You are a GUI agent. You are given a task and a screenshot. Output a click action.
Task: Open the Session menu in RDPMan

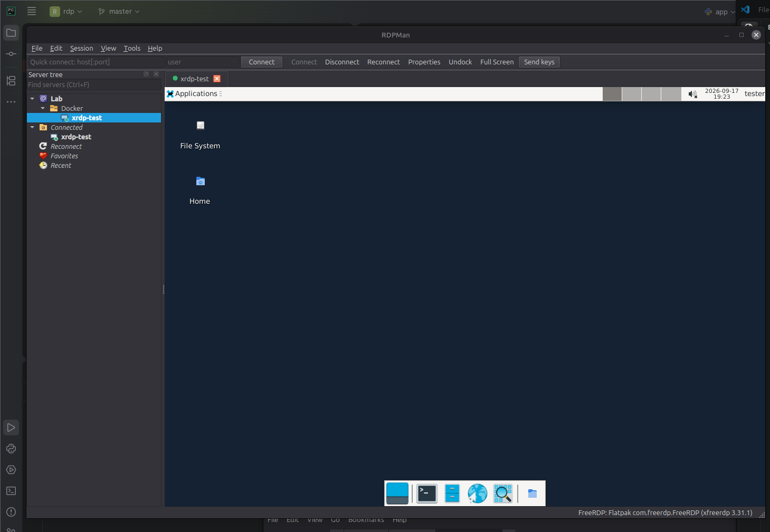(x=81, y=48)
